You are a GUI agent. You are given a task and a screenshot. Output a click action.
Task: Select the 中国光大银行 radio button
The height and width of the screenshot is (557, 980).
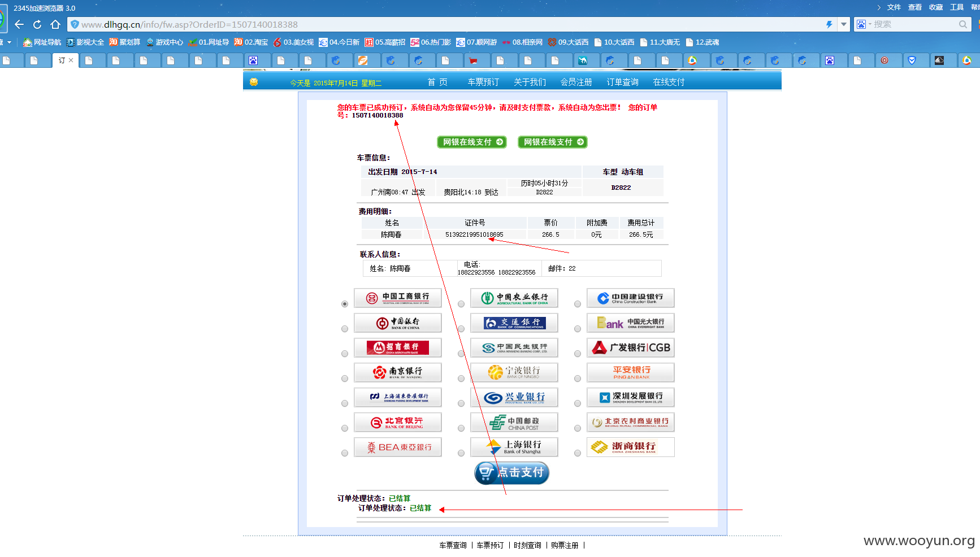(x=578, y=329)
